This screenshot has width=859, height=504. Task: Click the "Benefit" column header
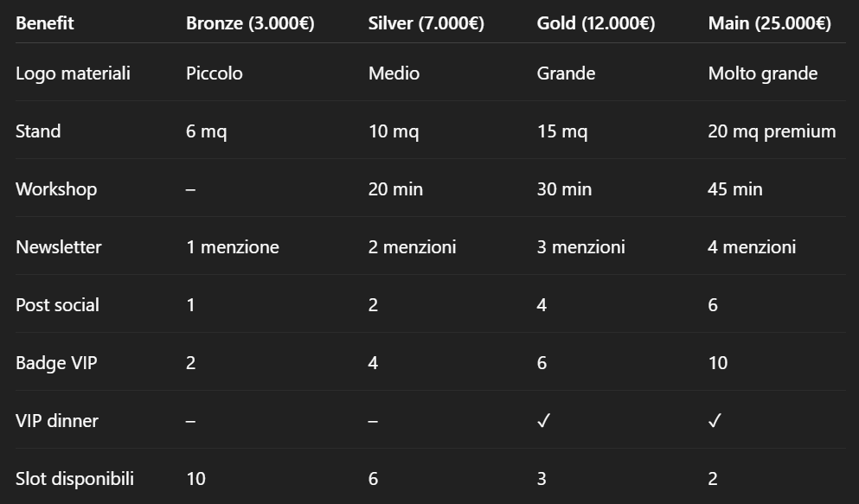click(x=45, y=23)
